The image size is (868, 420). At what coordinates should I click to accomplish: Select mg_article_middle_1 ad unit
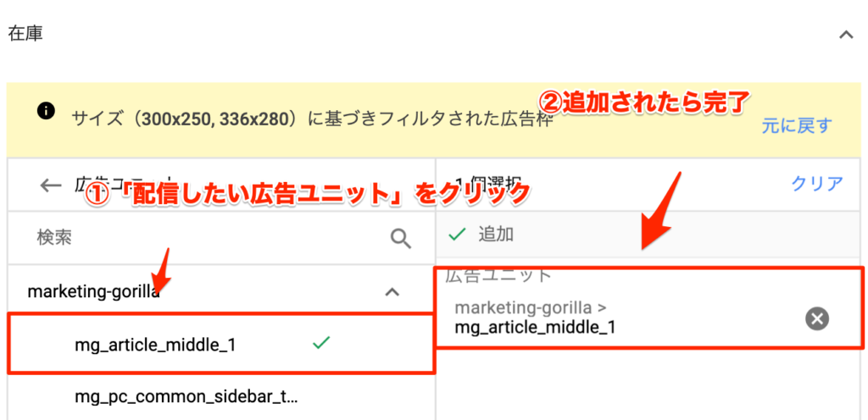[221, 345]
